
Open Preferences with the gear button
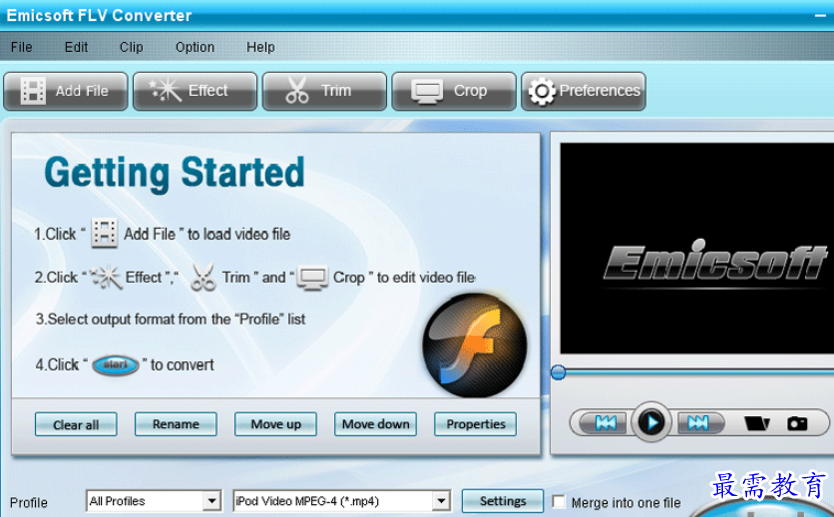(x=583, y=91)
